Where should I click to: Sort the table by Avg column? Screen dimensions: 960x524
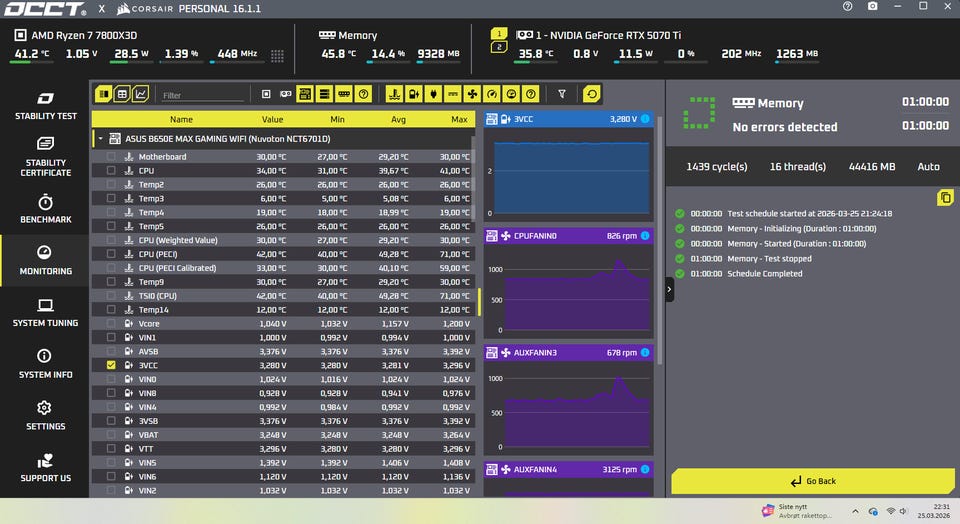click(399, 119)
